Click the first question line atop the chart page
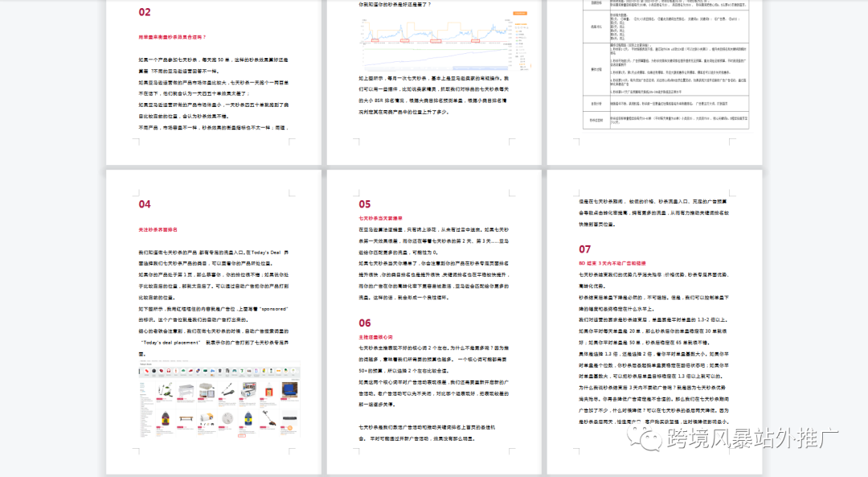 click(x=395, y=4)
